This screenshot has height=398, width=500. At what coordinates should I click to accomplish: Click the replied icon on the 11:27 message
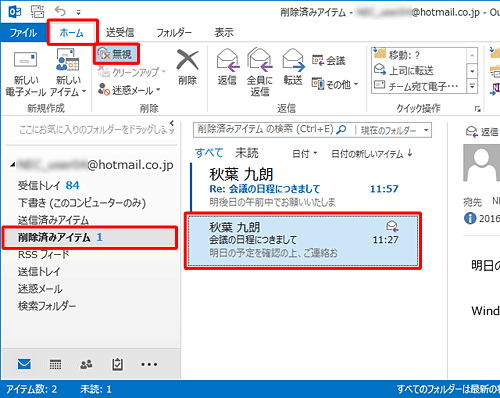(x=392, y=226)
